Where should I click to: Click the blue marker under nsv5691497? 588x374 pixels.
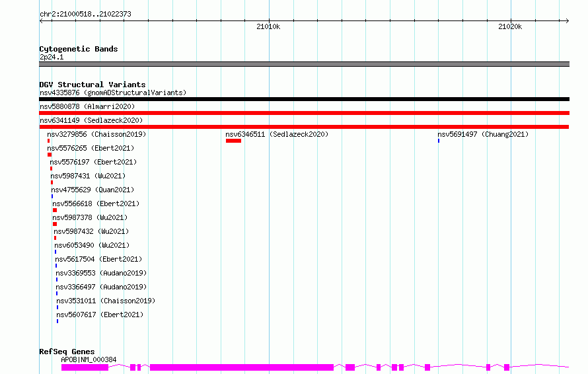[439, 141]
